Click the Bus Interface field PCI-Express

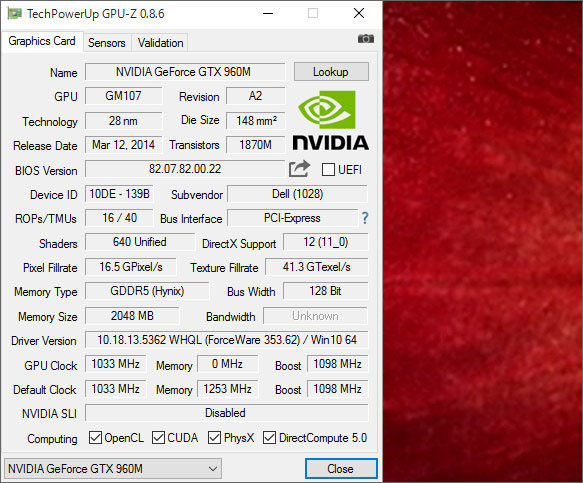click(292, 218)
